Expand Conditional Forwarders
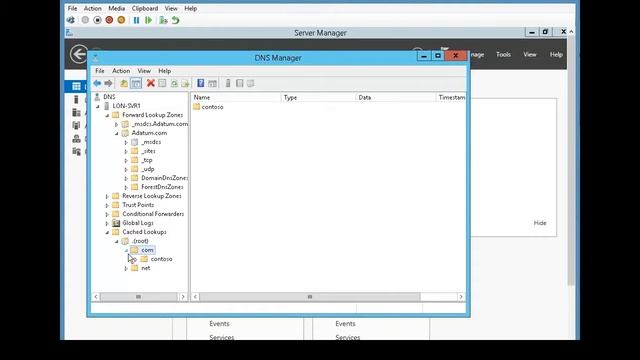 [107, 214]
